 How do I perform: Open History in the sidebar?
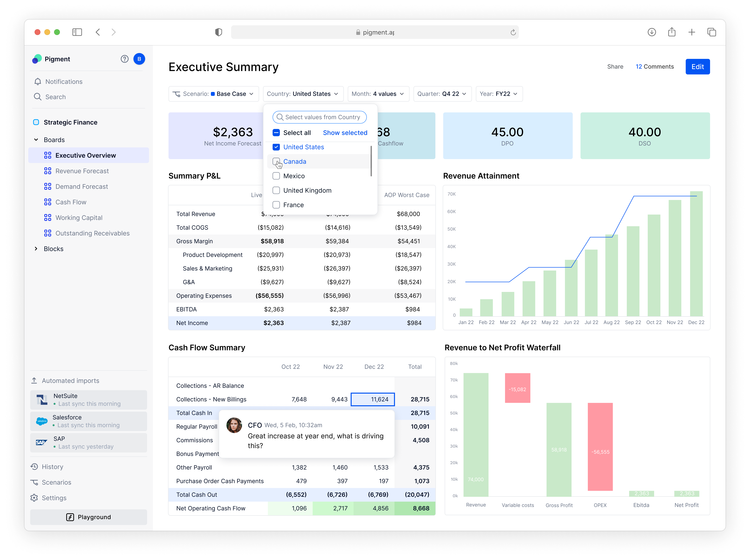pos(52,467)
